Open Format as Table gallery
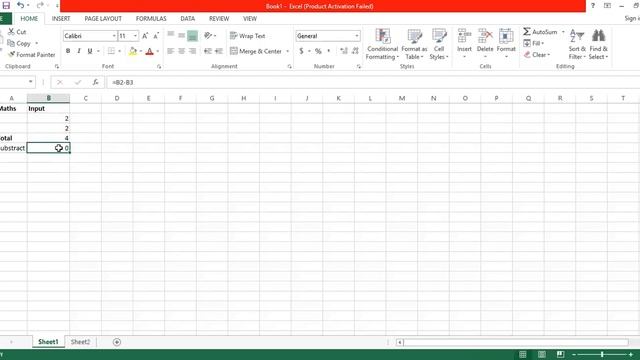The height and width of the screenshot is (360, 640). (414, 44)
